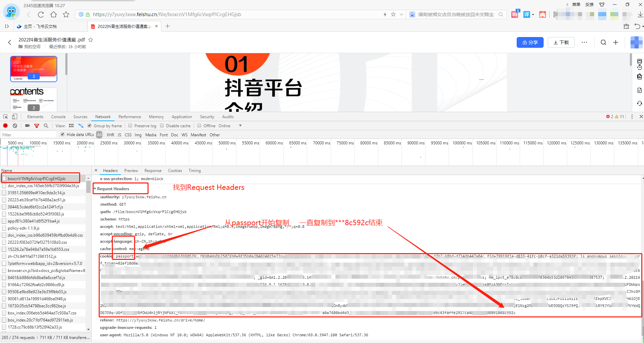Click the blue 分享 share button

pos(530,42)
